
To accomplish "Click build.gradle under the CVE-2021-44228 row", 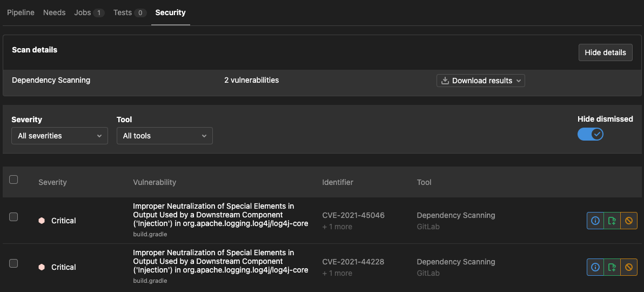I will click(150, 281).
